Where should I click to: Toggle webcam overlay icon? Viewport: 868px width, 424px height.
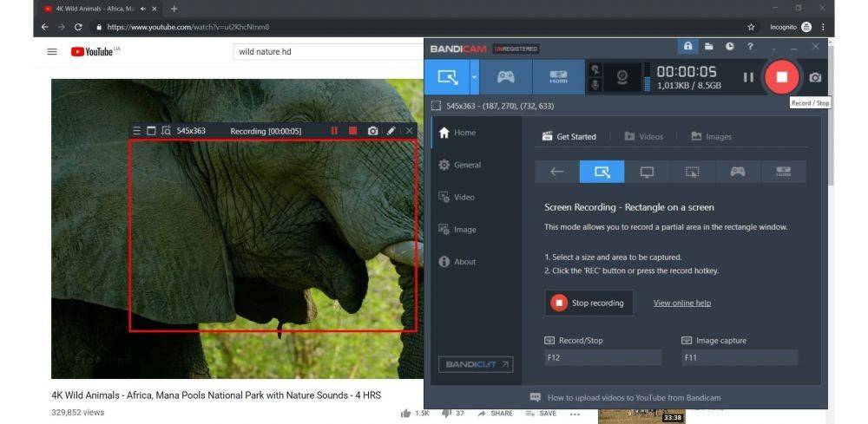pos(621,77)
